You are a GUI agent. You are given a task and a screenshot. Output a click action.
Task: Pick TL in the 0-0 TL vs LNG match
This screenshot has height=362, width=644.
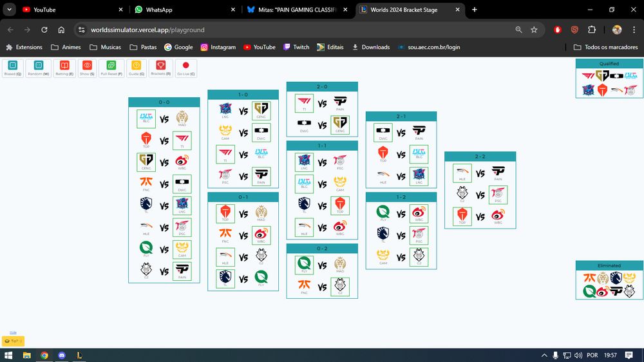click(146, 206)
